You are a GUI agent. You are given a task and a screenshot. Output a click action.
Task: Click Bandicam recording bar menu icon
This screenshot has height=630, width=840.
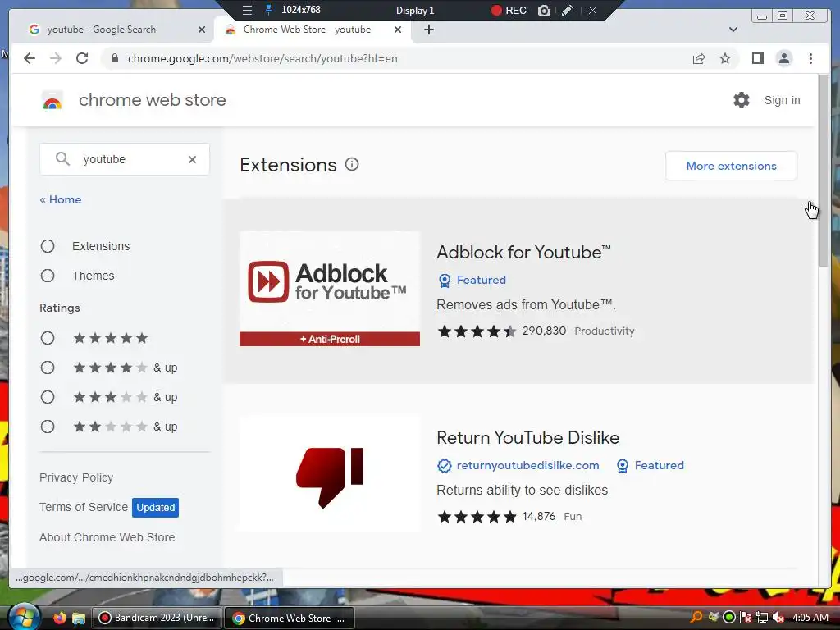(247, 10)
